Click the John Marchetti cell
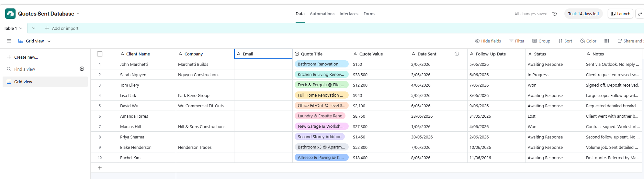644x179 pixels. coord(147,64)
